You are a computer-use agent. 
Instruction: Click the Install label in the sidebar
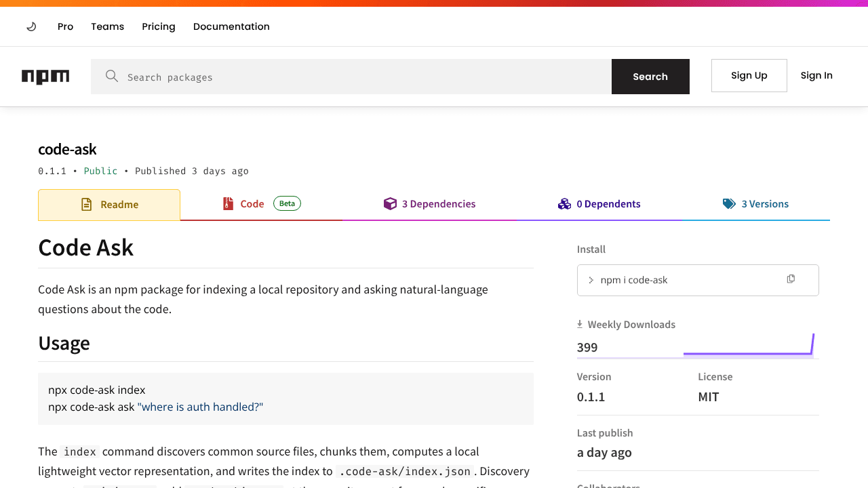click(591, 249)
